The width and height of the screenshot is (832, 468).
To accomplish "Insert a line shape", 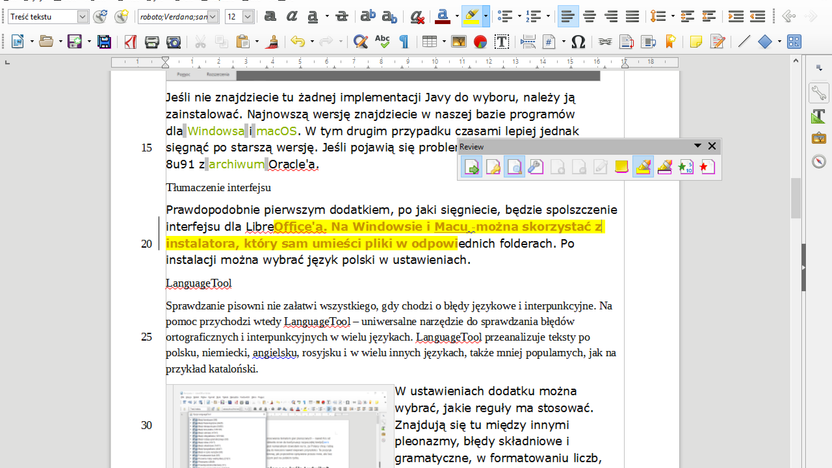I will click(744, 41).
